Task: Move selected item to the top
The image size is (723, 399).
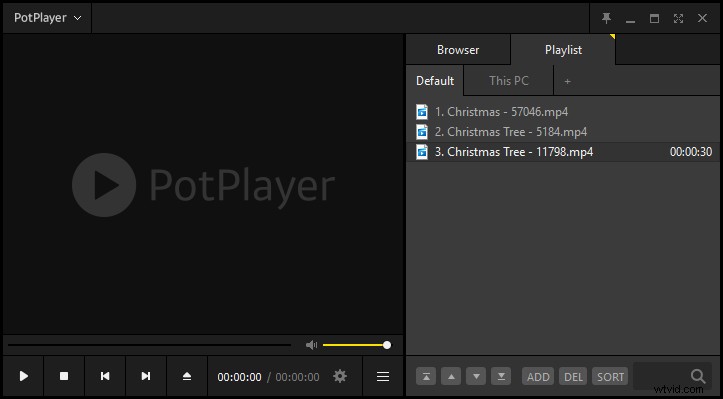Action: pos(426,376)
